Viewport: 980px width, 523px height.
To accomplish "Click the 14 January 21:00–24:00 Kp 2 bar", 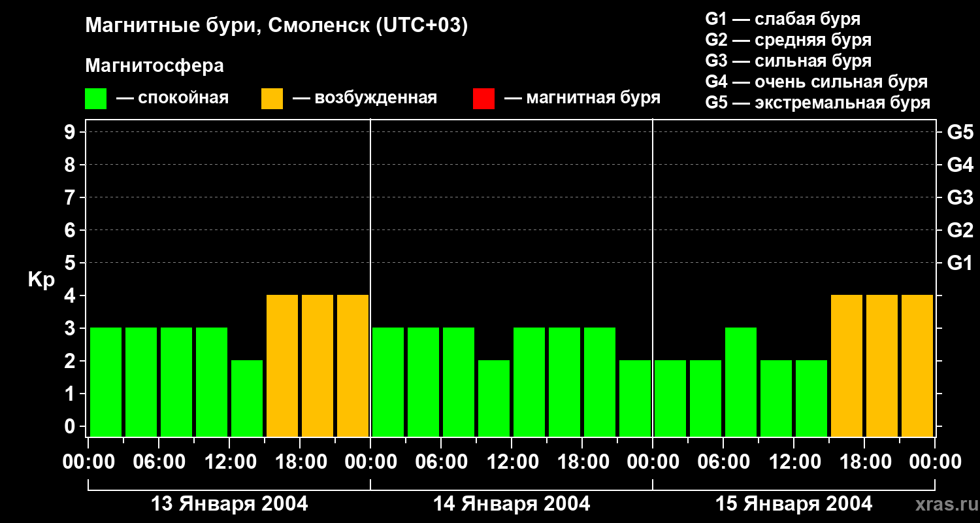I will click(x=635, y=398).
